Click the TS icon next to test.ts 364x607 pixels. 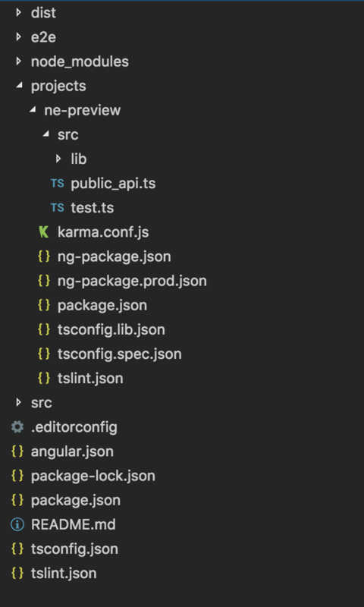click(x=57, y=208)
